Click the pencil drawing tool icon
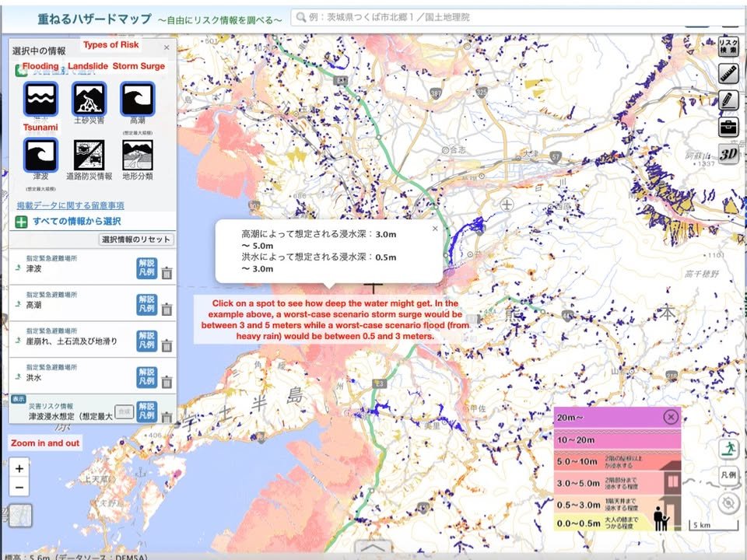The width and height of the screenshot is (747, 560). coord(728,100)
